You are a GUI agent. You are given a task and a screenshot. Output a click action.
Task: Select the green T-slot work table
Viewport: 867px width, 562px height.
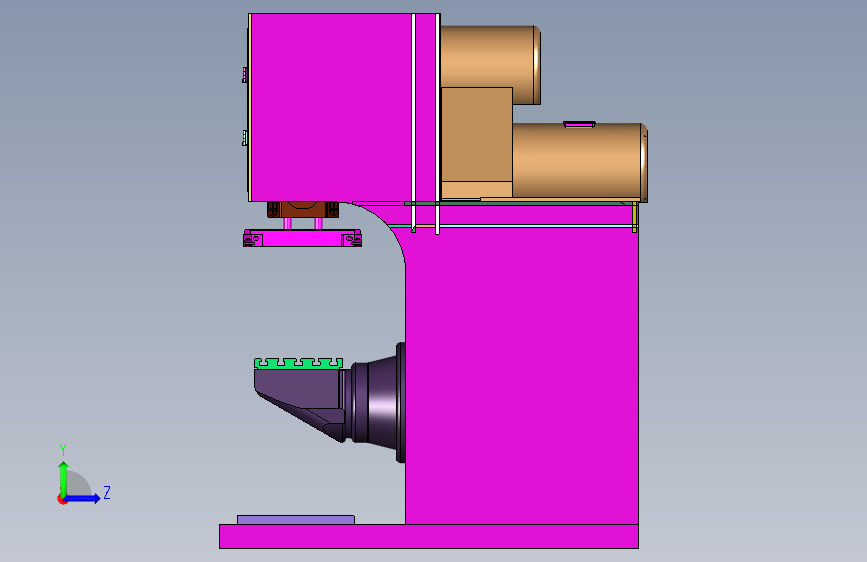(299, 363)
